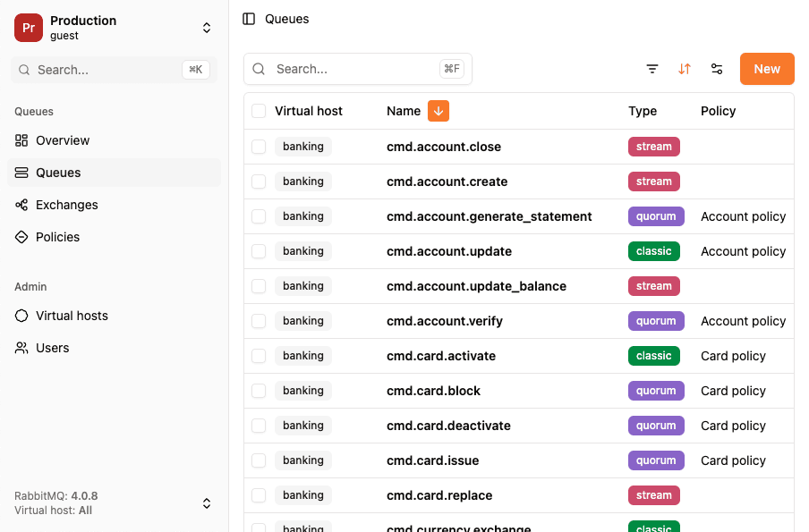Screen dimensions: 809x532
Task: Select the Policies diamond icon in sidebar
Action: pyautogui.click(x=20, y=237)
